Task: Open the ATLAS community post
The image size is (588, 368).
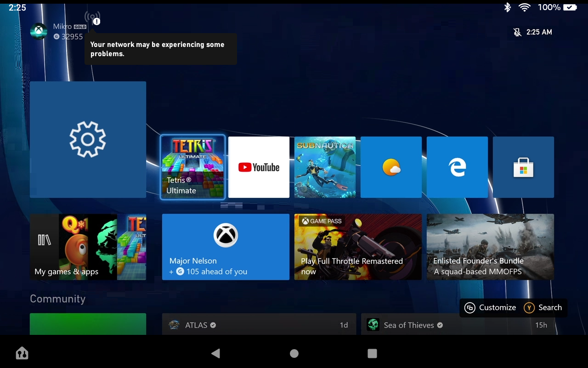Action: point(259,325)
